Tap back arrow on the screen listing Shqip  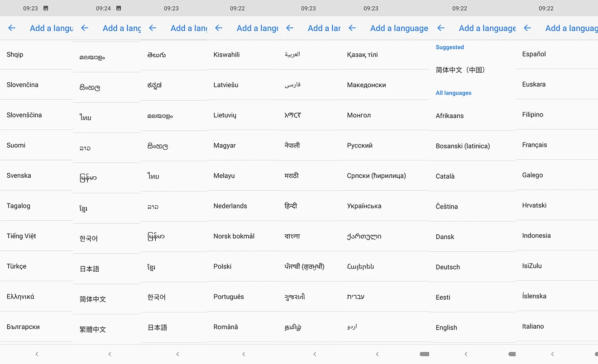point(12,28)
